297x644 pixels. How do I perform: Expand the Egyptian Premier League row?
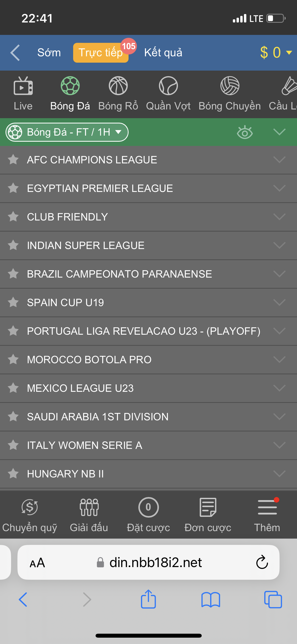point(279,188)
